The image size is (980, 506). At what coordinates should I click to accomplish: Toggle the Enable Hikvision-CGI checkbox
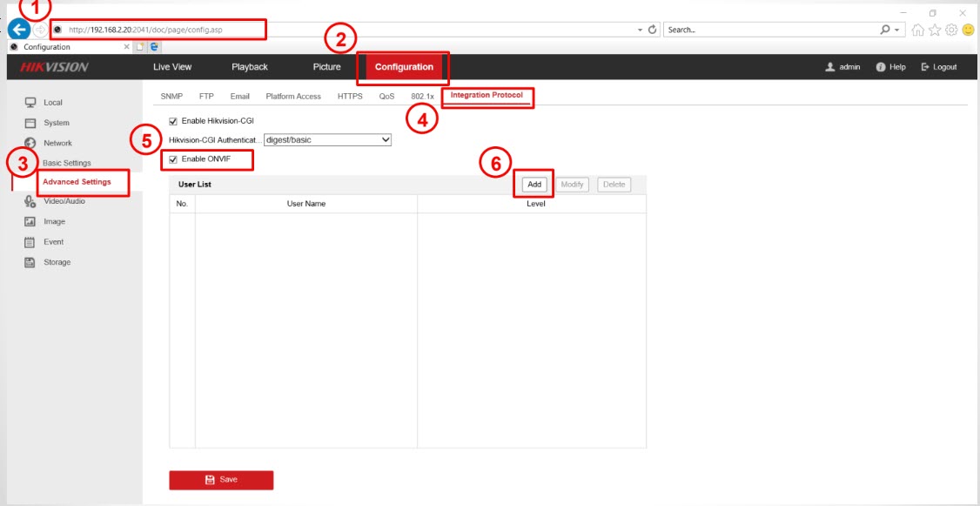(173, 121)
